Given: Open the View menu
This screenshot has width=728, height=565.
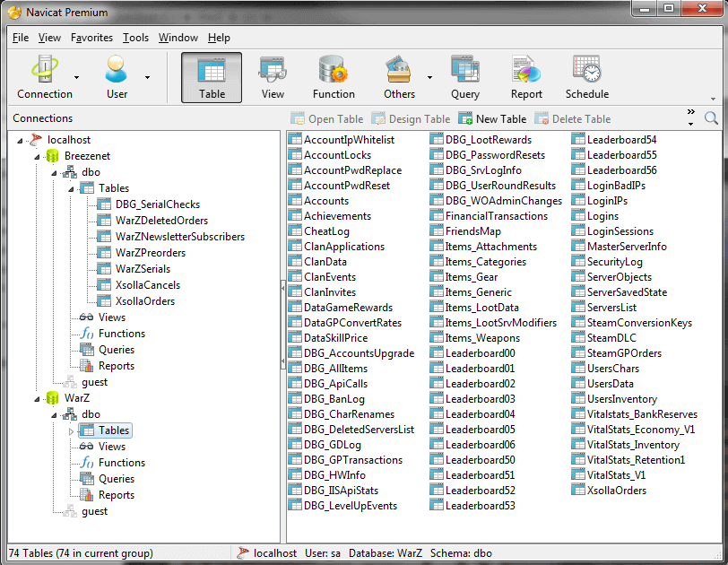Looking at the screenshot, I should click(x=49, y=38).
